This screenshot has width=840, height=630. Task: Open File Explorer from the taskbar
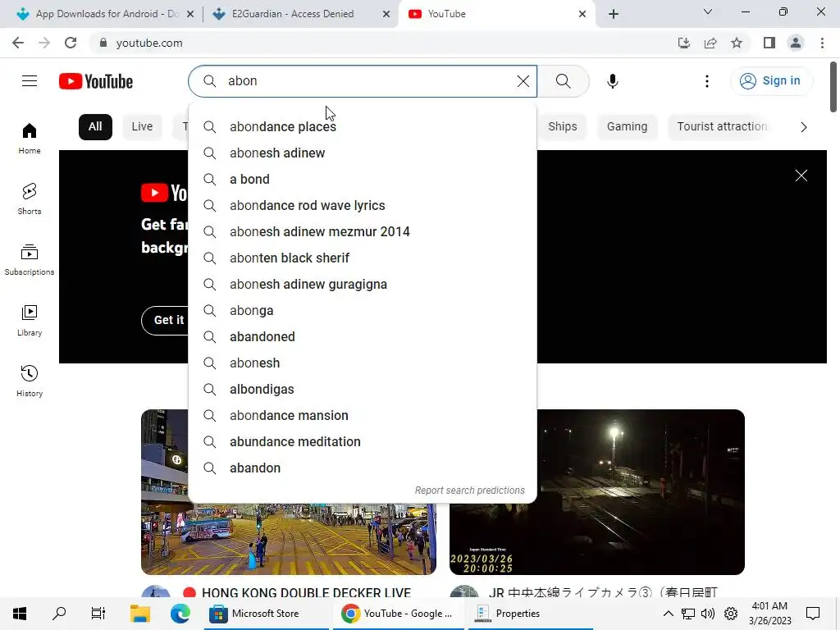click(x=140, y=614)
